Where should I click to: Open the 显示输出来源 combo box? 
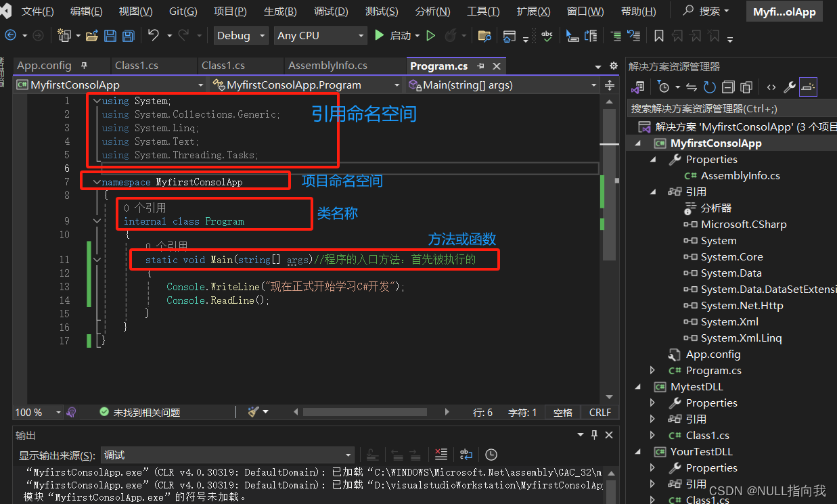227,455
